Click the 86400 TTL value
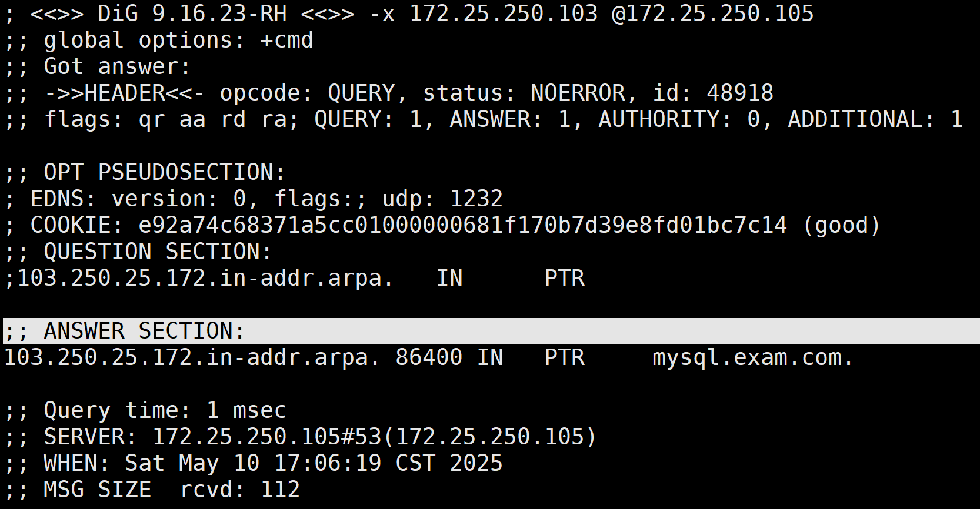Image resolution: width=980 pixels, height=509 pixels. [x=429, y=357]
